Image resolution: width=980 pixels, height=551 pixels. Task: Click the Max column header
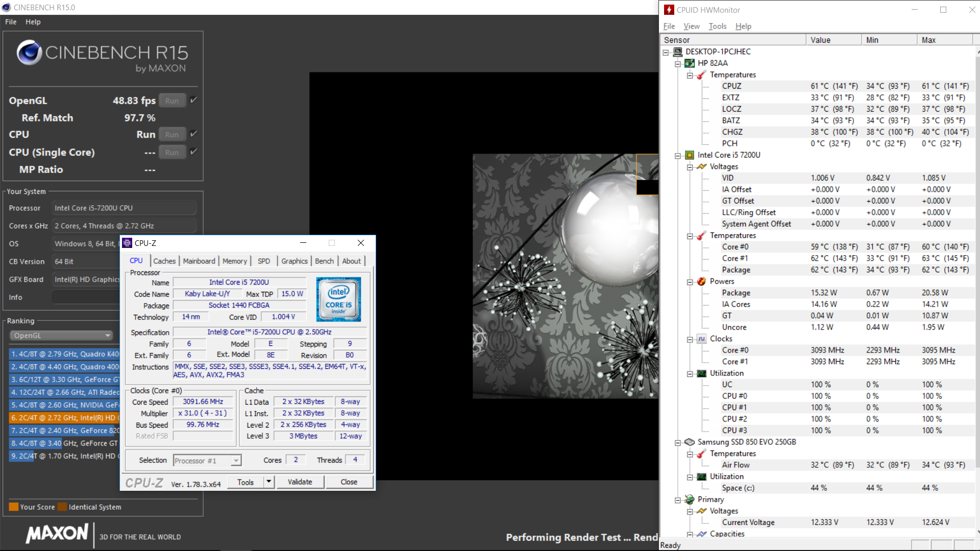[x=945, y=40]
